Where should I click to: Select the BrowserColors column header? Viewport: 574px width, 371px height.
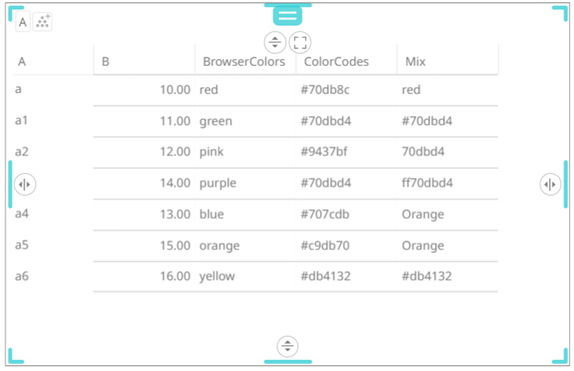[244, 62]
